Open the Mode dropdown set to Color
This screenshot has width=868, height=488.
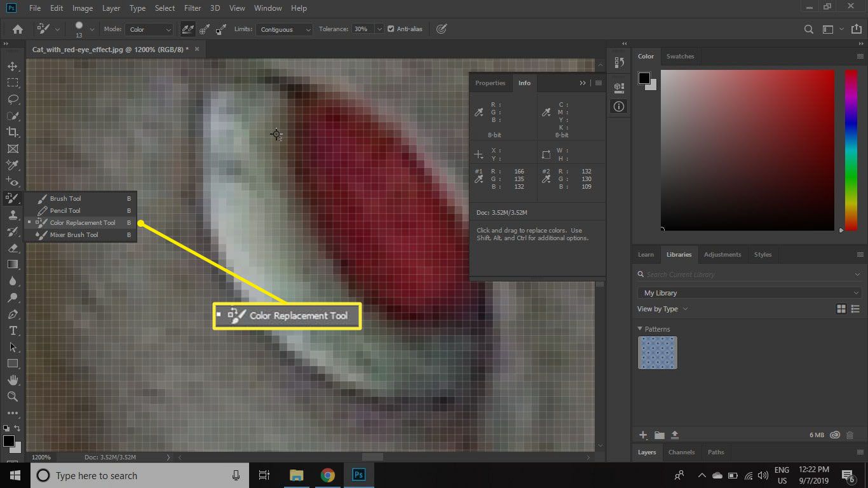pos(149,29)
